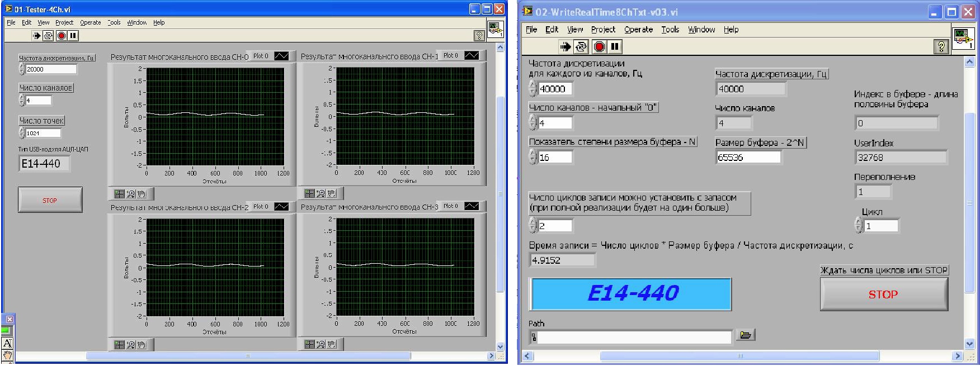Viewport: 980px width, 366px height.
Task: Click Plot 0 legend label for CH-0
Action: (261, 56)
